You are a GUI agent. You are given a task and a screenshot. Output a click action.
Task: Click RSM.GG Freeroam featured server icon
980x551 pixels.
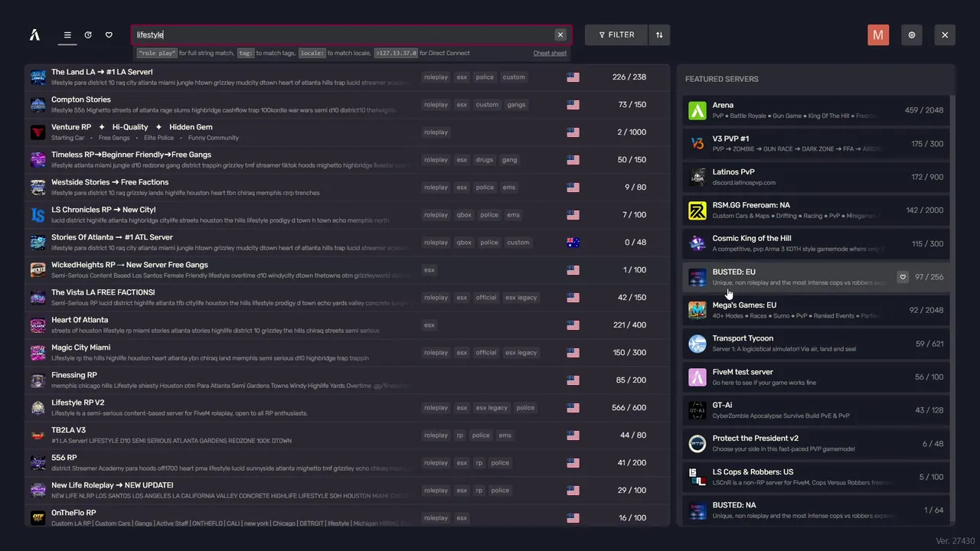697,210
